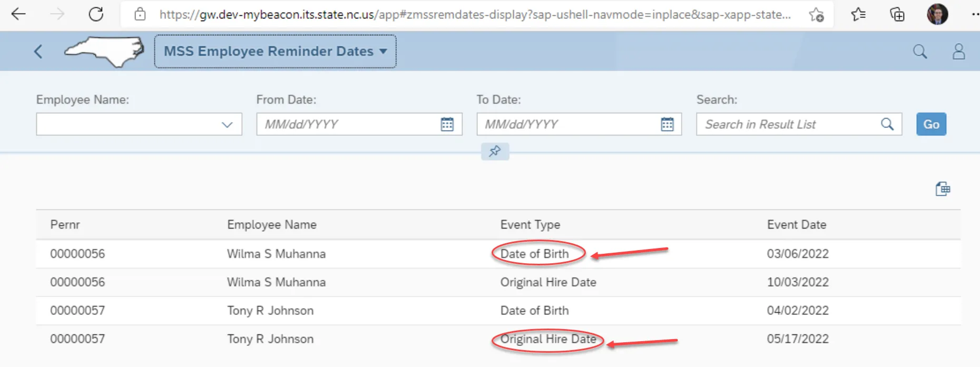The height and width of the screenshot is (367, 980).
Task: Click the add to favorites star icon
Action: click(816, 15)
